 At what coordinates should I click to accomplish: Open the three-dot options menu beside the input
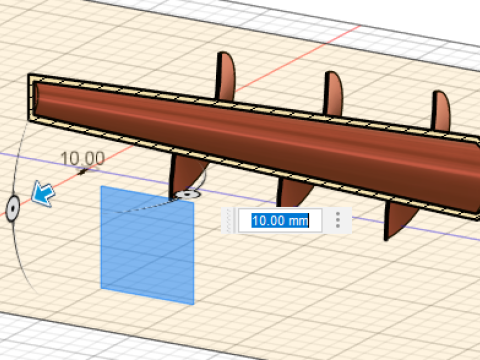pyautogui.click(x=338, y=220)
